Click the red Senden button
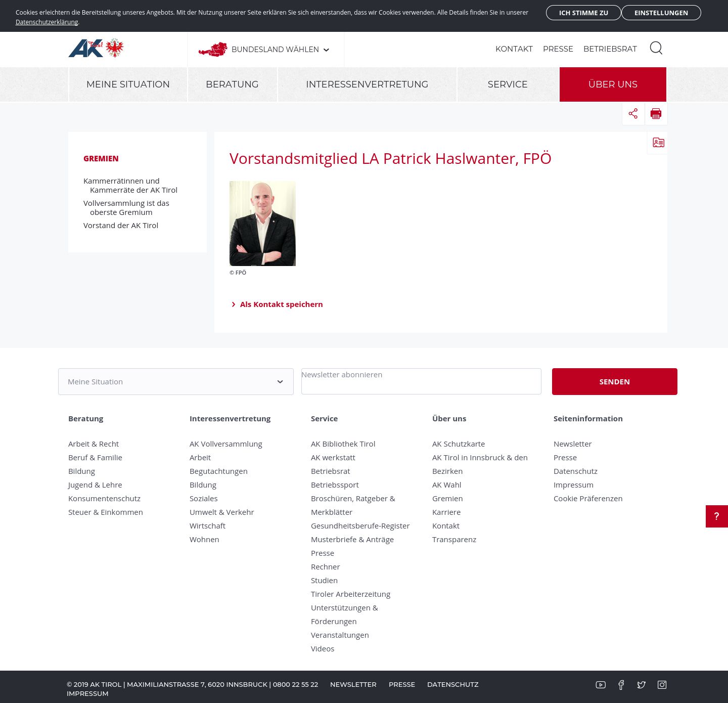Image resolution: width=728 pixels, height=703 pixels. (x=615, y=381)
